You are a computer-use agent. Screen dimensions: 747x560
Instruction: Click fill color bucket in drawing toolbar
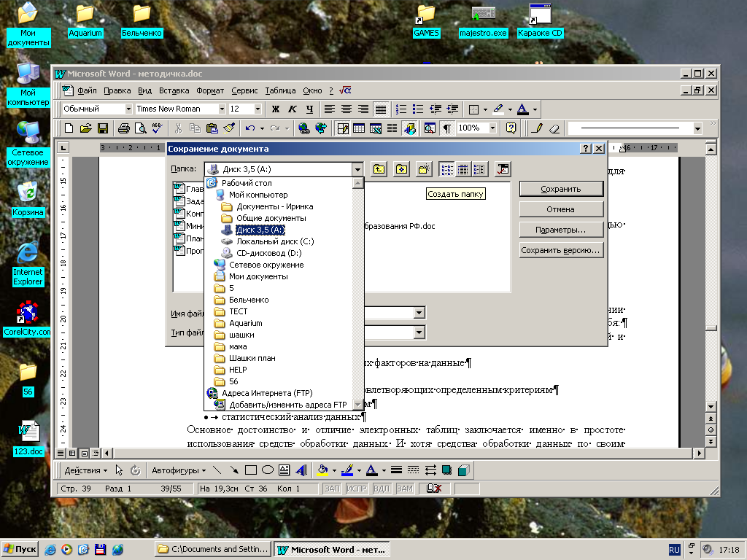pyautogui.click(x=322, y=470)
